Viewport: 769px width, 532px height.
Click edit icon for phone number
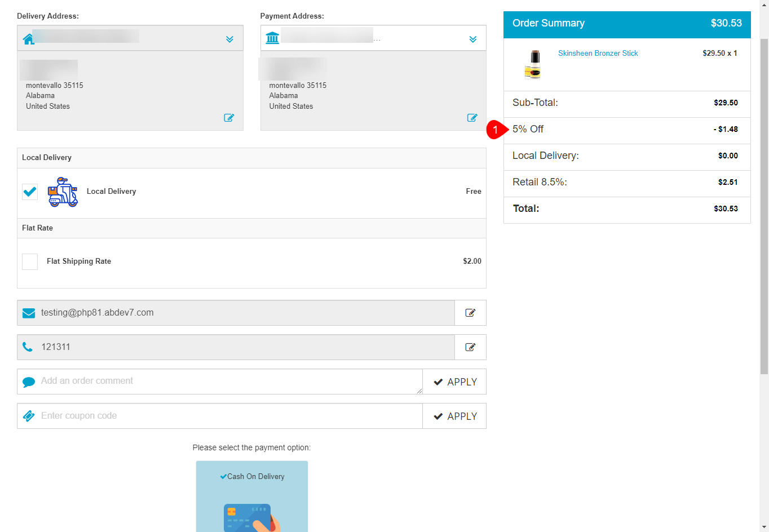coord(470,347)
